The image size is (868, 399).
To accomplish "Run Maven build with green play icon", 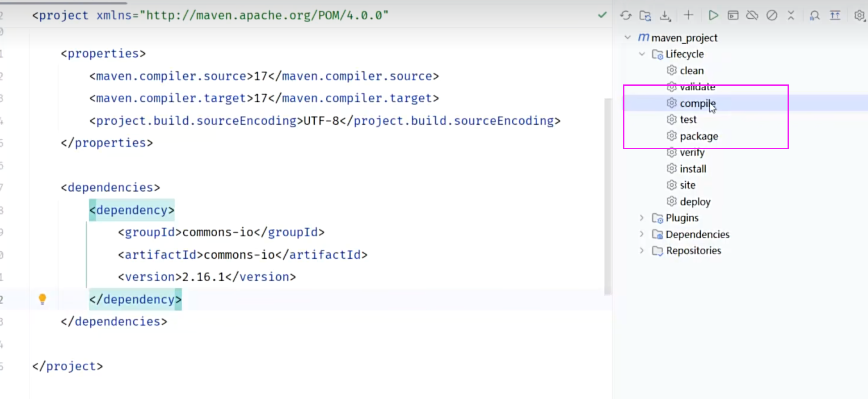I will click(x=713, y=16).
